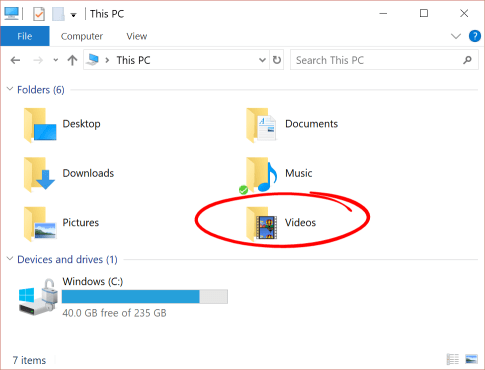Open the Downloads folder icon
485x370 pixels.
[x=39, y=174]
